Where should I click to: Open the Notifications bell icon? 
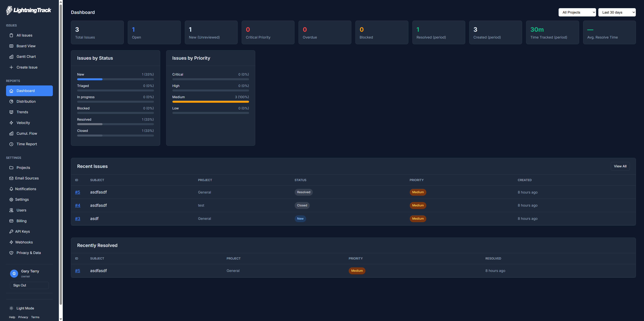12,189
